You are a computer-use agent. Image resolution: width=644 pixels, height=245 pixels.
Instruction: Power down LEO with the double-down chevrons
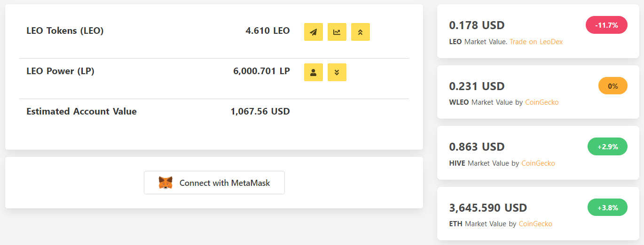[x=337, y=72]
